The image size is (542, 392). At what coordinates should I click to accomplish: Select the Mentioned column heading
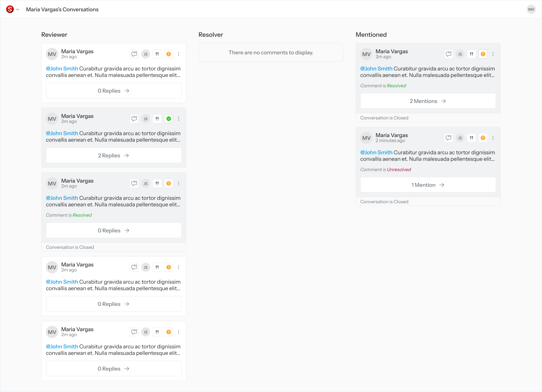point(371,35)
